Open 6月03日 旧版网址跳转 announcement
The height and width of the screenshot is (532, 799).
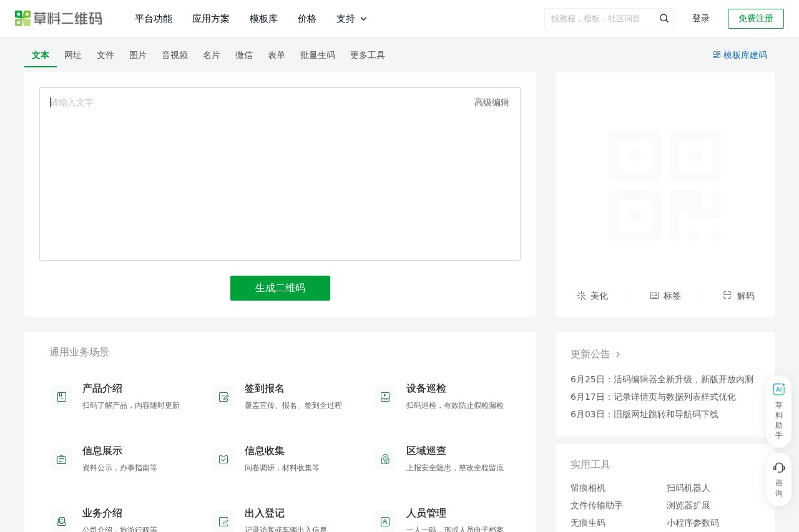(644, 414)
